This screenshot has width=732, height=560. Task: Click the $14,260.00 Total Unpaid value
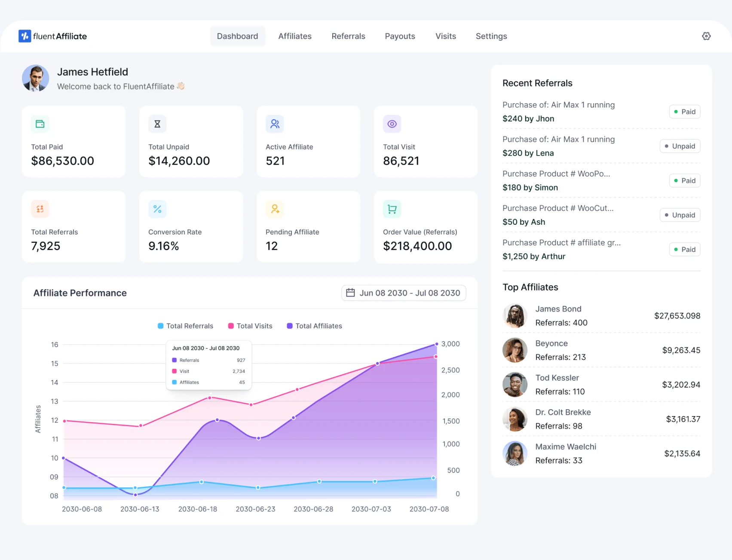coord(179,161)
